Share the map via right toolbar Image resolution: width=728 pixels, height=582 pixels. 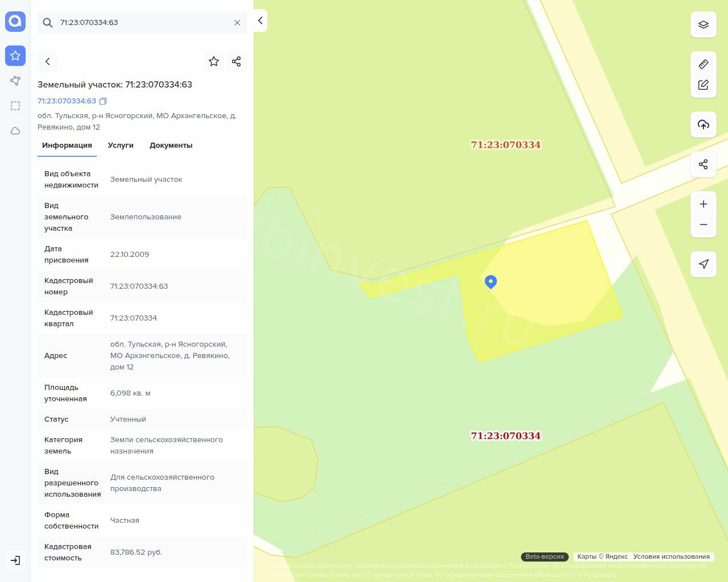[703, 164]
